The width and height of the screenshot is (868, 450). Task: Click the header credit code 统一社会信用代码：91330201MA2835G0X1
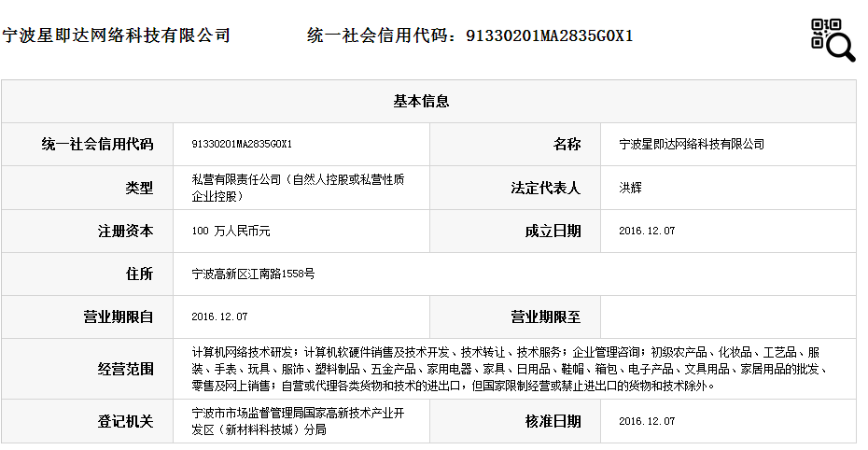[x=470, y=35]
